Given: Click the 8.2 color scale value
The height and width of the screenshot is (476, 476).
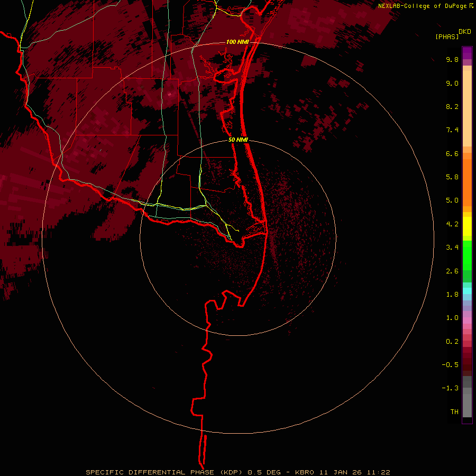Looking at the screenshot, I should tap(452, 107).
